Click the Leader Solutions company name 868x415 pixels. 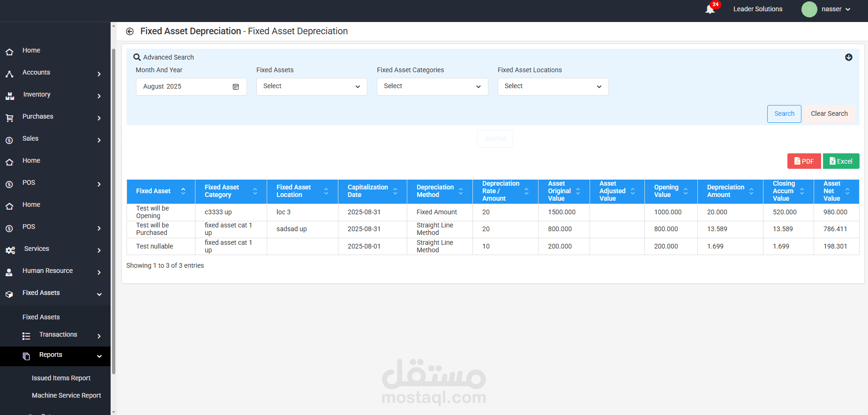[x=758, y=9]
